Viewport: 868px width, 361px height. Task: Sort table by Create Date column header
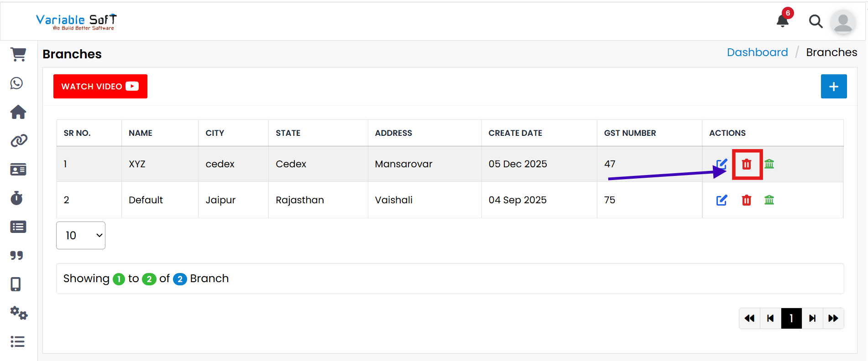click(x=515, y=133)
